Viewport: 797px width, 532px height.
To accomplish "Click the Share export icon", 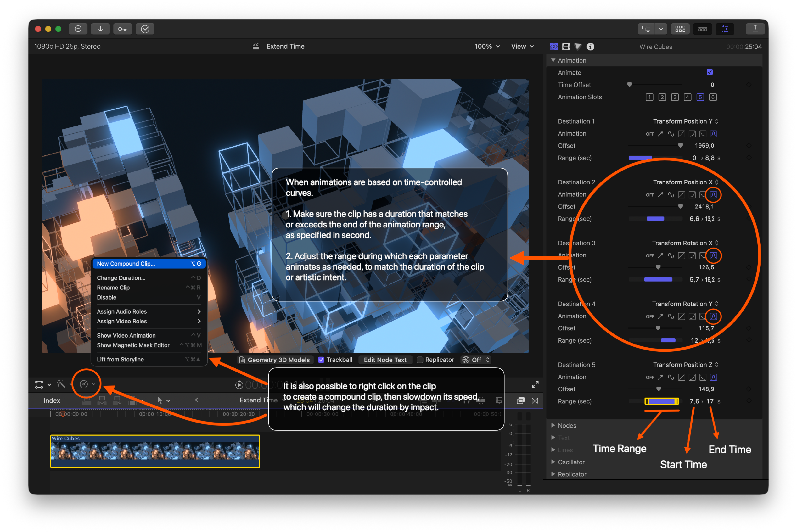I will pyautogui.click(x=755, y=29).
